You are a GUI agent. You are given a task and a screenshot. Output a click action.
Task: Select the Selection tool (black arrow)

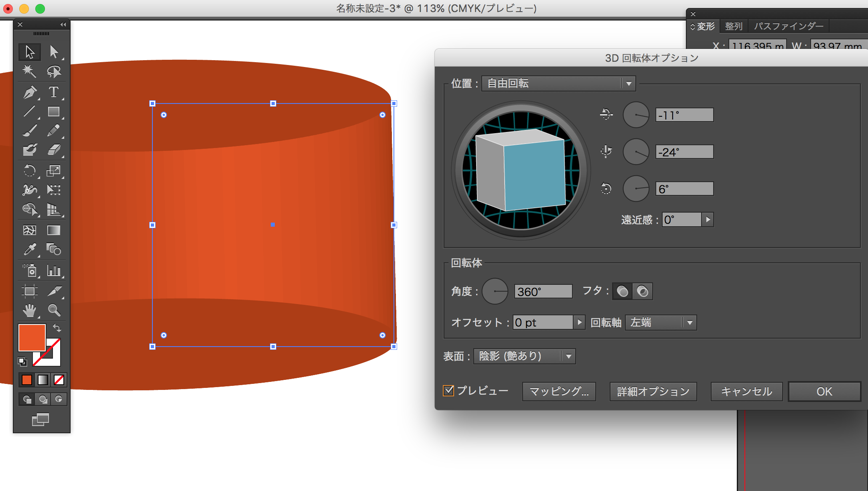coord(30,52)
